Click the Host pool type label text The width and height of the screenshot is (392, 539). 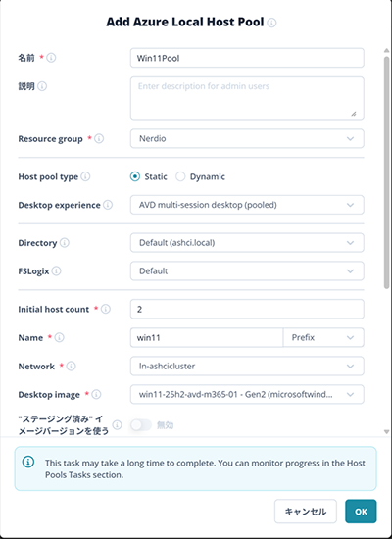[48, 177]
